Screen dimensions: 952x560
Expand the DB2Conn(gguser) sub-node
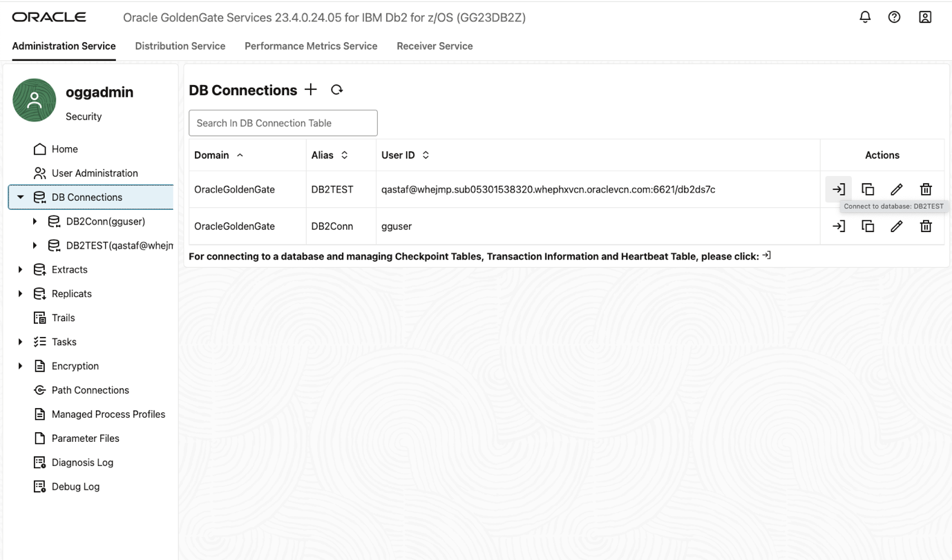35,222
